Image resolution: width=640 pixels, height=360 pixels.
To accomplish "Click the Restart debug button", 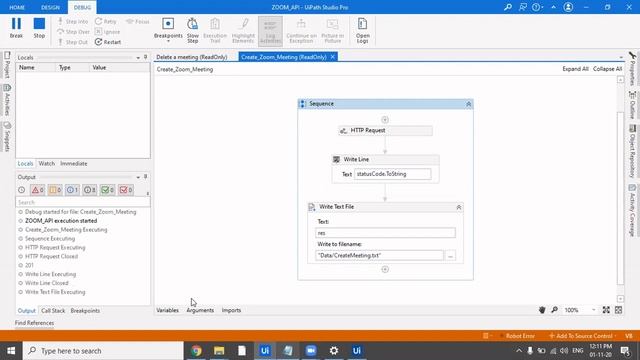I will click(x=108, y=42).
